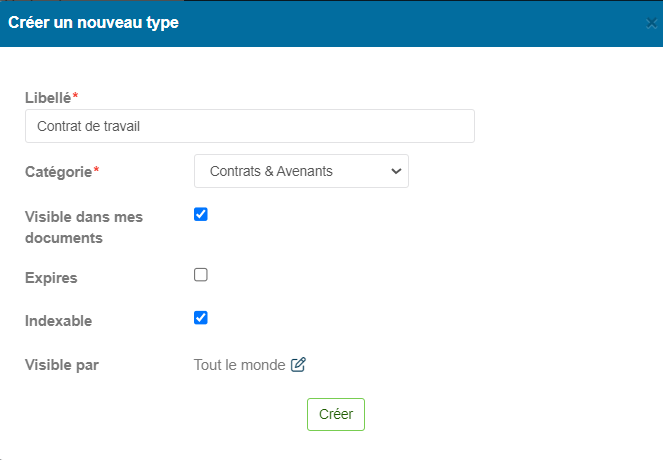This screenshot has height=460, width=663.
Task: Click the 'Expires' label text
Action: [51, 278]
